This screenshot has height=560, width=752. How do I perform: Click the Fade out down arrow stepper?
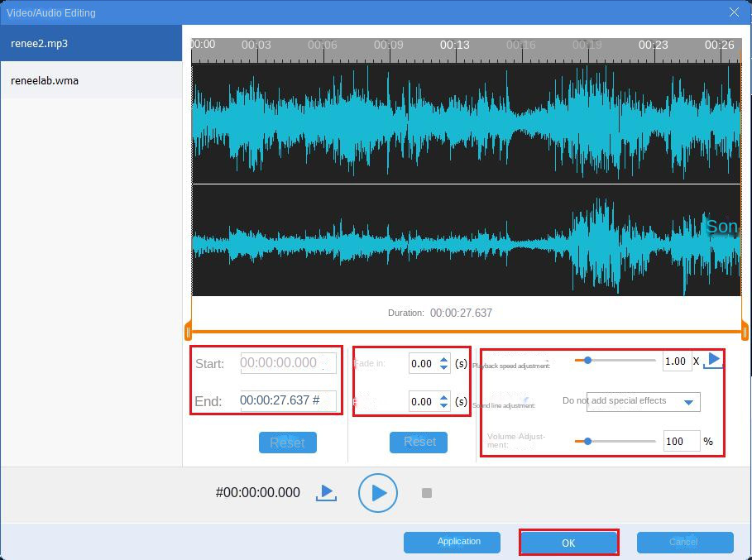[x=443, y=406]
